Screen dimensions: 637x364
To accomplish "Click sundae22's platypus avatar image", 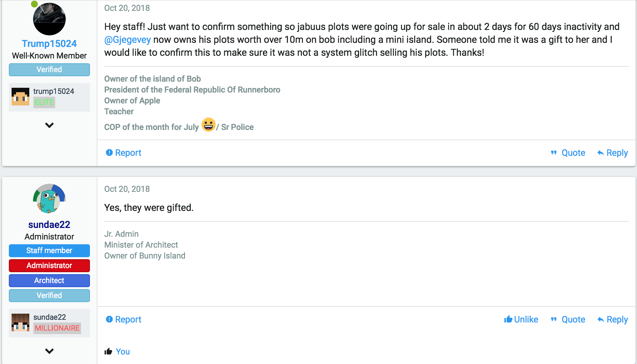I will click(x=49, y=200).
